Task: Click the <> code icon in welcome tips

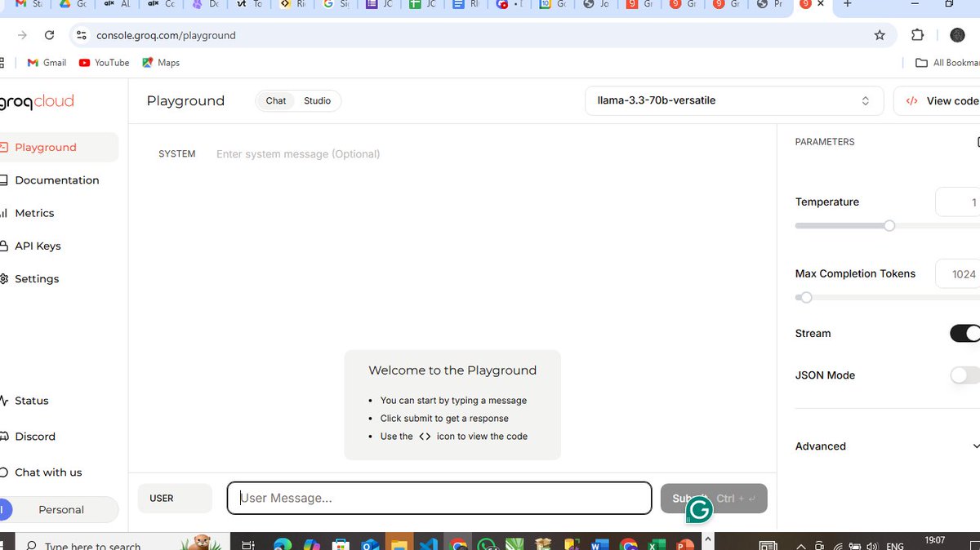Action: coord(425,437)
